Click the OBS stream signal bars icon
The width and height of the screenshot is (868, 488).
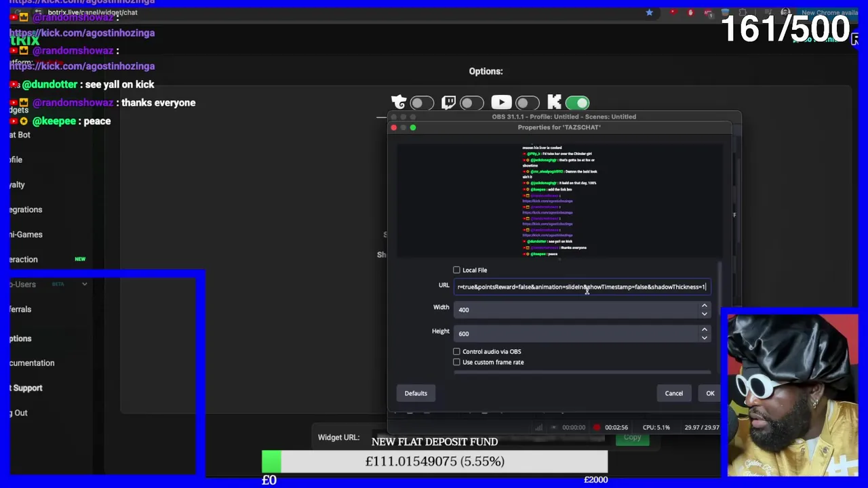(x=538, y=428)
